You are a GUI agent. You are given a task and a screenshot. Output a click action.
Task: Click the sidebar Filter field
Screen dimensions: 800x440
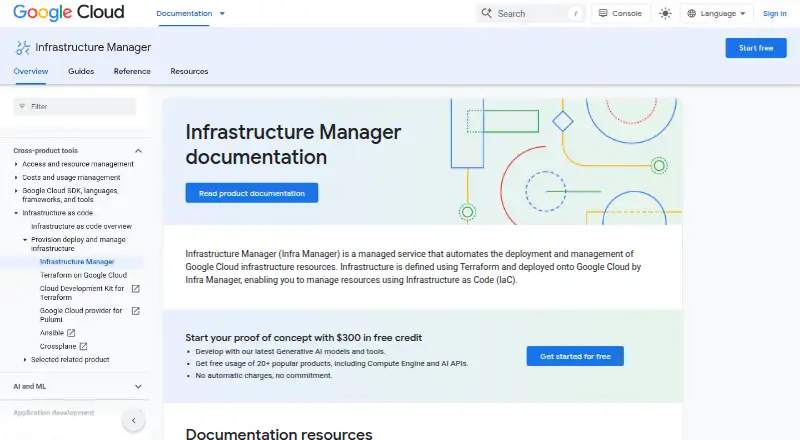tap(75, 106)
